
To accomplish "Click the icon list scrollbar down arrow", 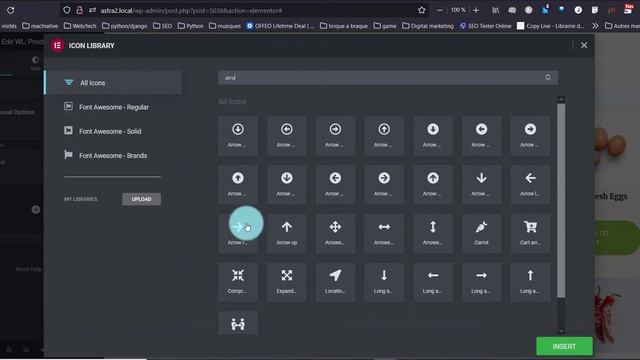I will (x=561, y=331).
